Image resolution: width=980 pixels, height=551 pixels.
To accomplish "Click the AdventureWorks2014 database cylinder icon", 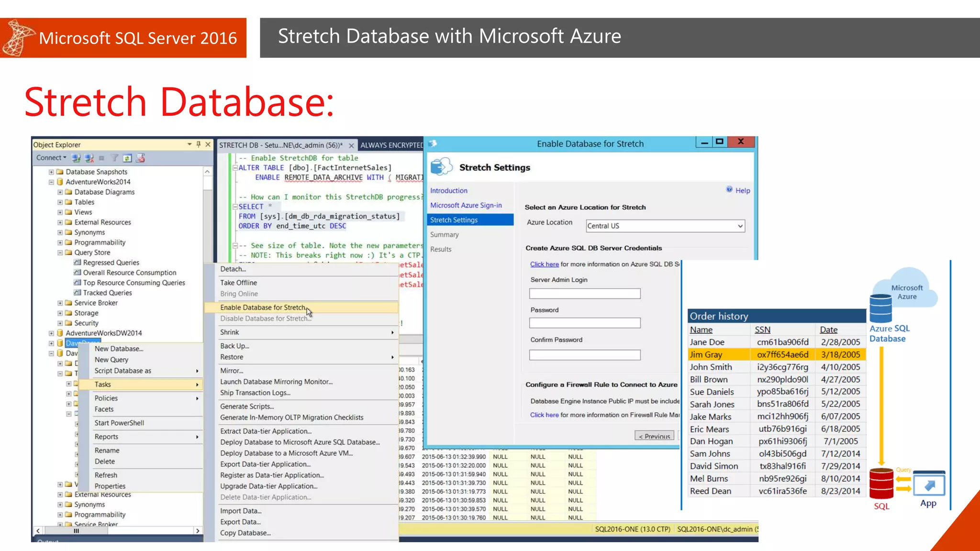I will (x=60, y=182).
